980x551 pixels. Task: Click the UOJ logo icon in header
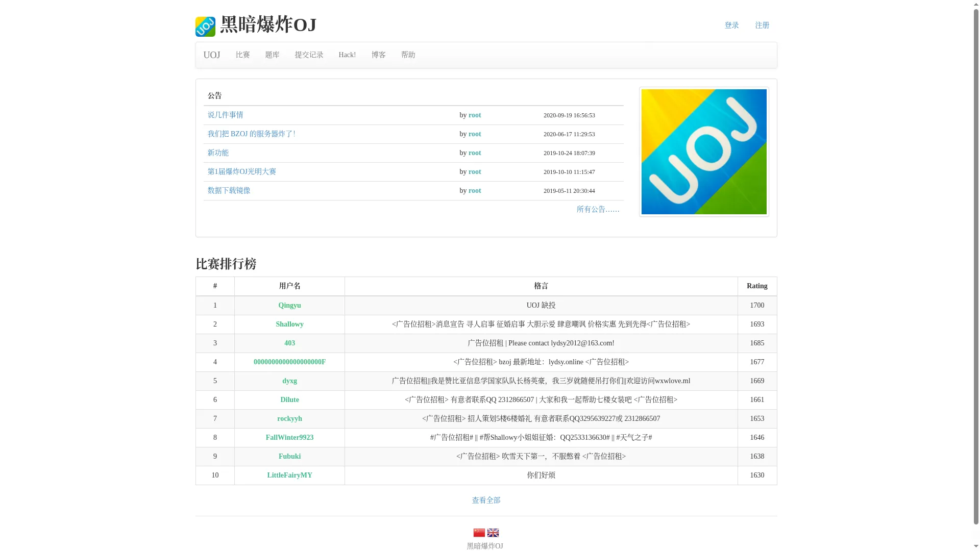click(205, 27)
